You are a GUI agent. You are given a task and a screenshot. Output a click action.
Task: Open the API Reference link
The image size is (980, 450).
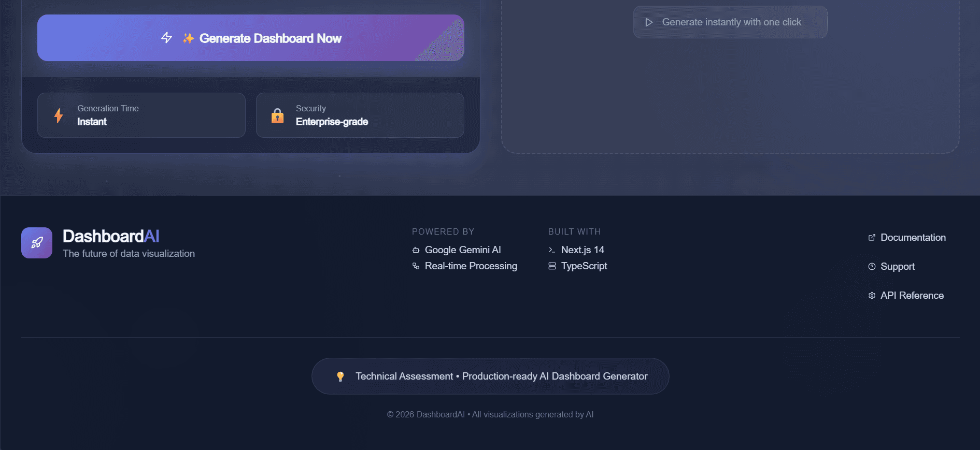point(912,295)
